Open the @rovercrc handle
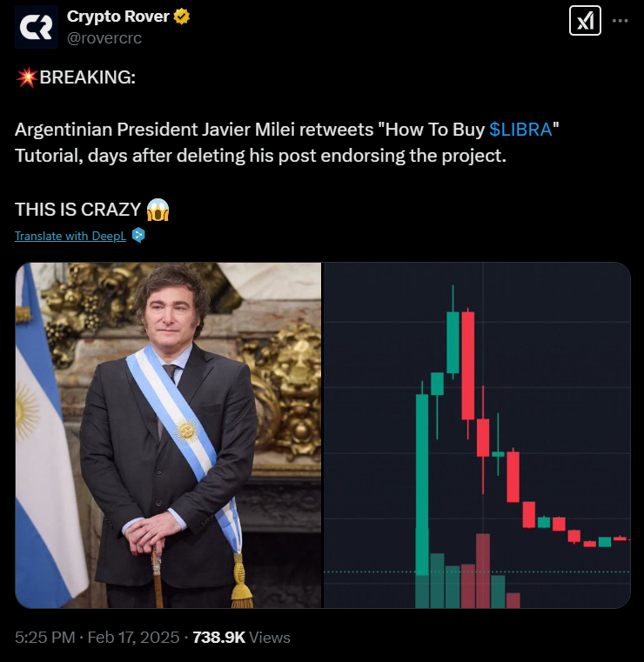The width and height of the screenshot is (644, 662). (104, 38)
